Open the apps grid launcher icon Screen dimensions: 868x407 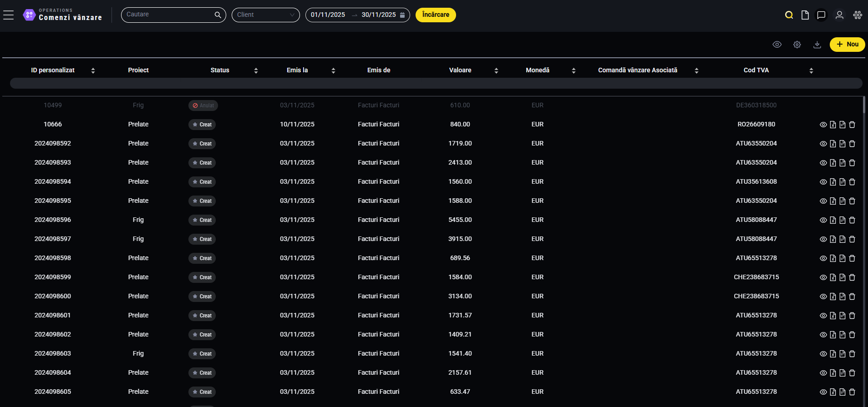[x=858, y=15]
